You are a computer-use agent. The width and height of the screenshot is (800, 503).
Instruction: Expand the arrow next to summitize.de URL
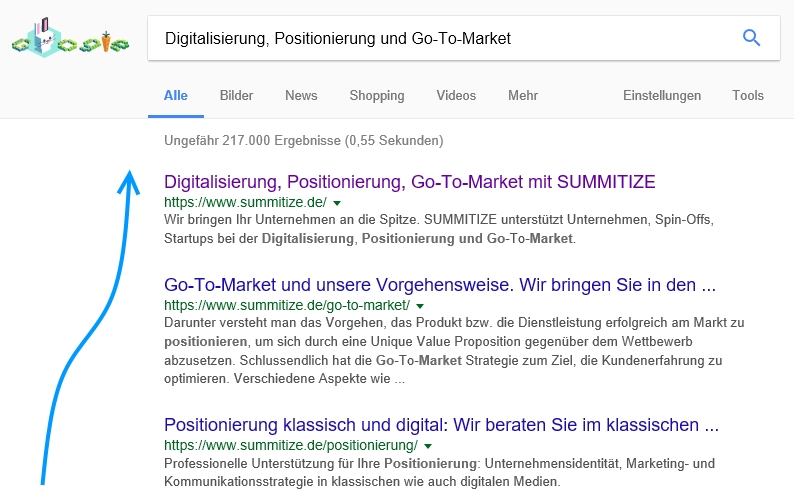pos(337,203)
